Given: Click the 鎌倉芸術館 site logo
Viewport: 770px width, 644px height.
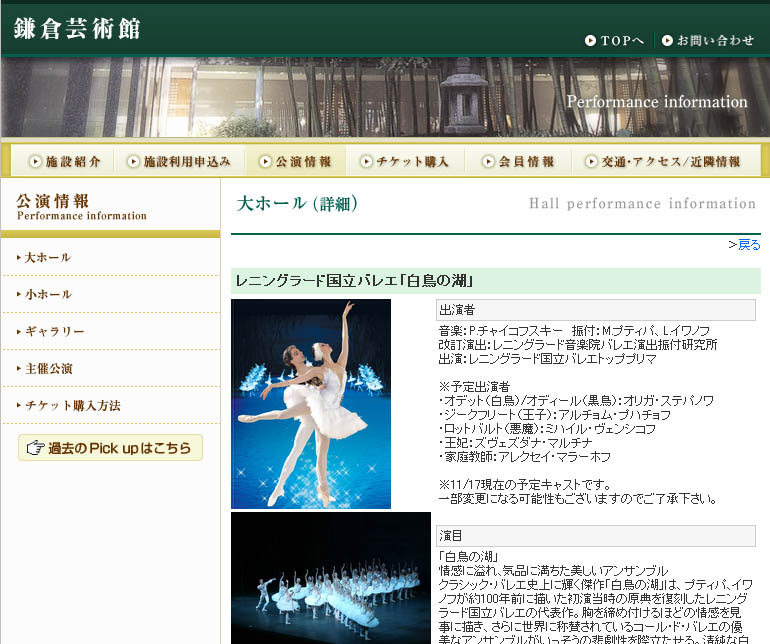Looking at the screenshot, I should point(77,28).
